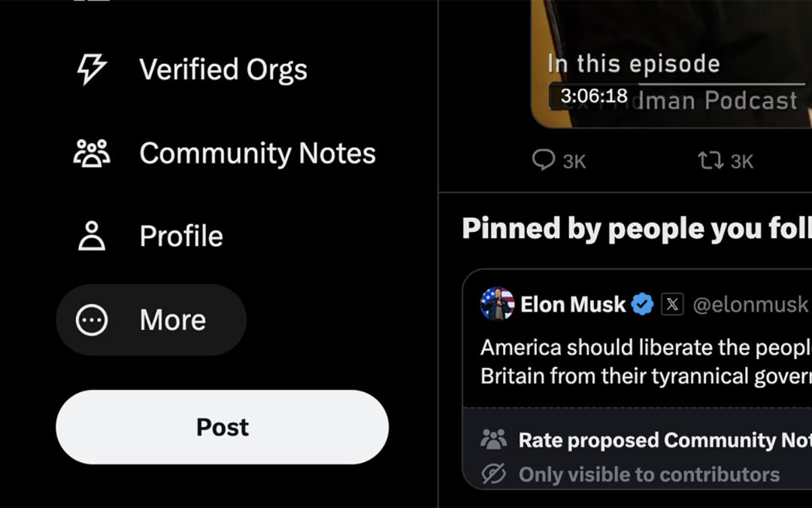
Task: Click the X affiliate badge beside Elon Musk
Action: 672,305
